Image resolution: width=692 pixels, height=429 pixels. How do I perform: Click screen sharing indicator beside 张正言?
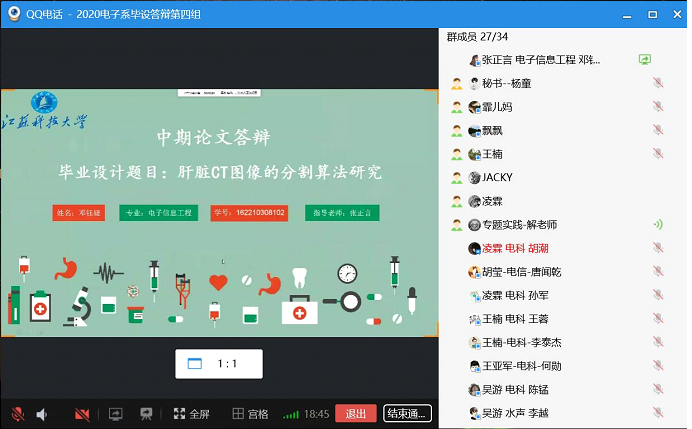pos(645,60)
